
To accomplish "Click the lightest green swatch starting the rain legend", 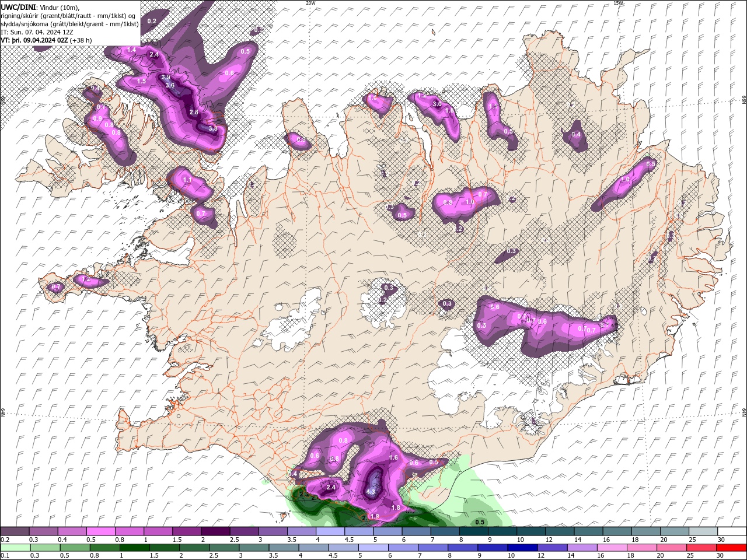I will click(15, 548).
